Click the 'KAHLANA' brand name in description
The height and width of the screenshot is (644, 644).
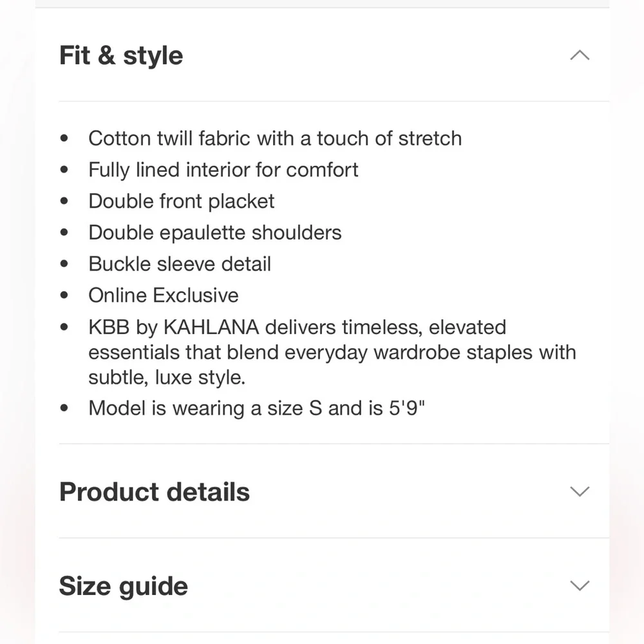211,327
